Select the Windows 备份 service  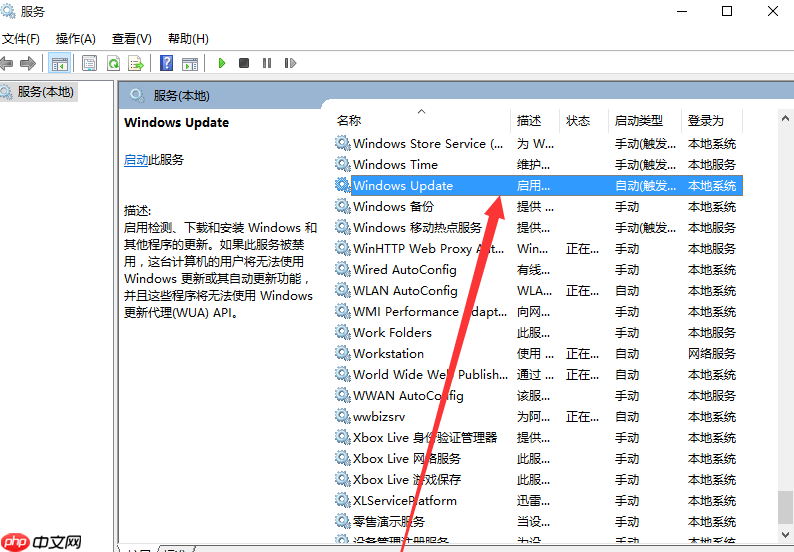(x=538, y=207)
